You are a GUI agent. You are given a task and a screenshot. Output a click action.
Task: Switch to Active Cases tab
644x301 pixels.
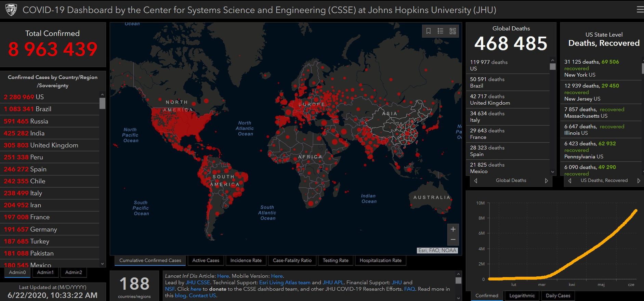(206, 261)
